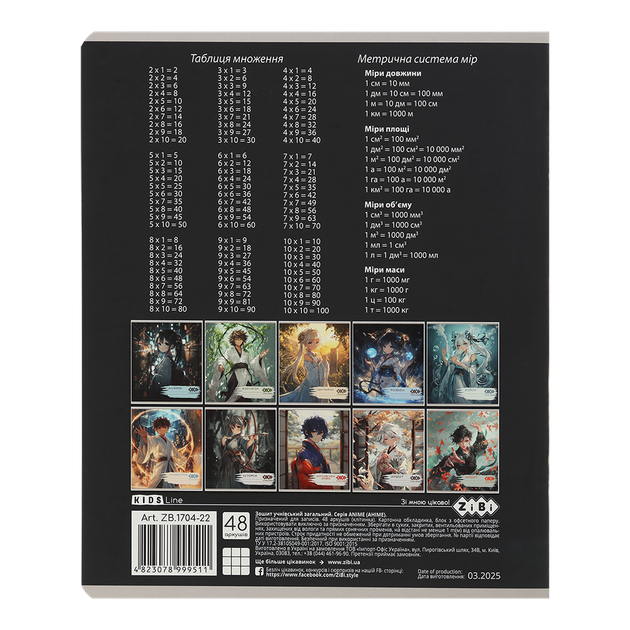This screenshot has width=630, height=630.
Task: Click the equation '4 x 1 = 4'
Action: (297, 70)
